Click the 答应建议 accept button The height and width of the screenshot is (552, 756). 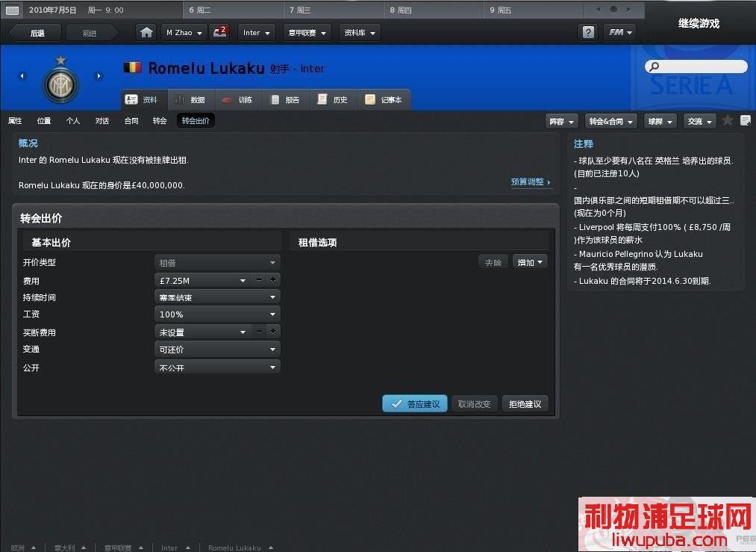pyautogui.click(x=415, y=404)
